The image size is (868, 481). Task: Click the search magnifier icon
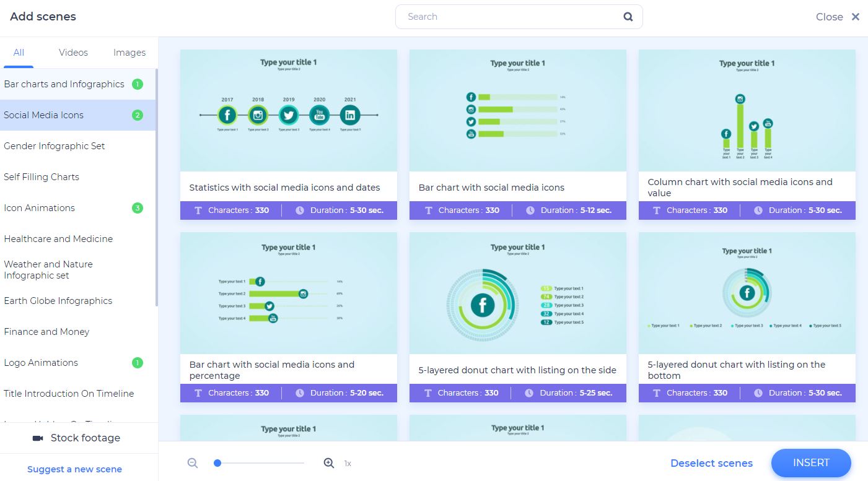click(628, 17)
